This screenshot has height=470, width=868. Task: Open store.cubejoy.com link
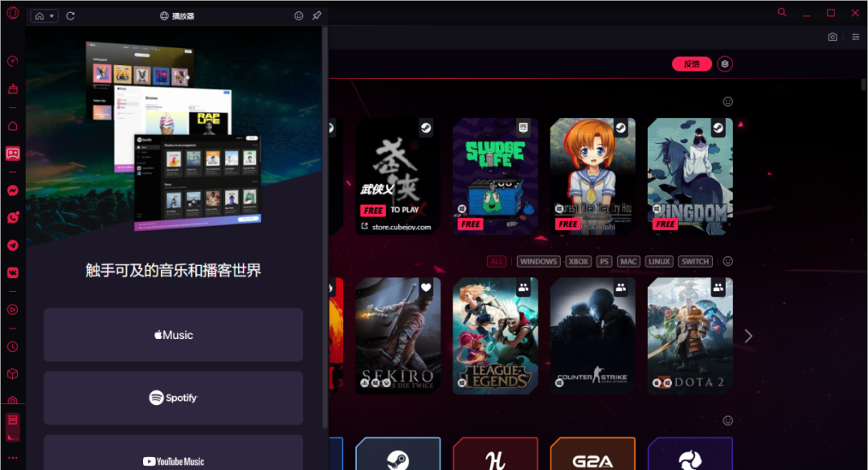click(x=401, y=227)
